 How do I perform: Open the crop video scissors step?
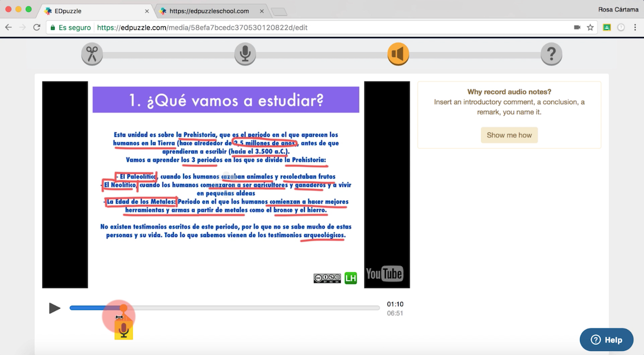pyautogui.click(x=92, y=54)
